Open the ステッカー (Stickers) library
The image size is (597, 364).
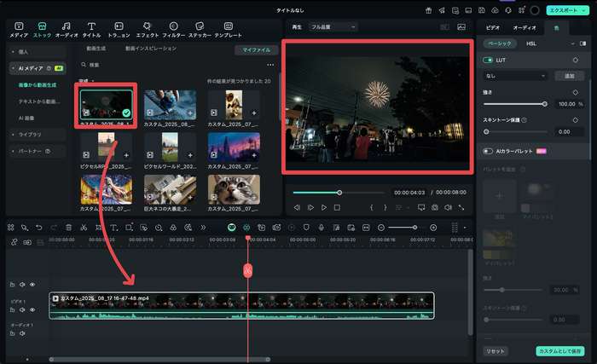[x=200, y=30]
